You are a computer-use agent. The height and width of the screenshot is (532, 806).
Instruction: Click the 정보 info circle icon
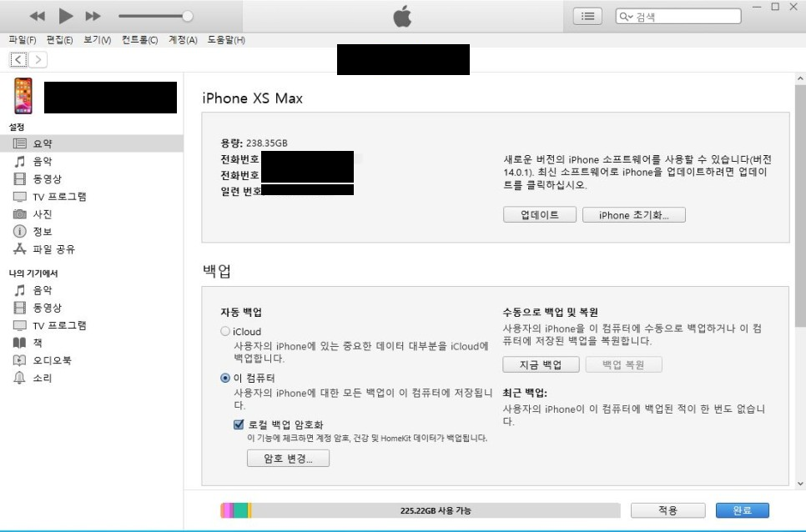pos(19,231)
